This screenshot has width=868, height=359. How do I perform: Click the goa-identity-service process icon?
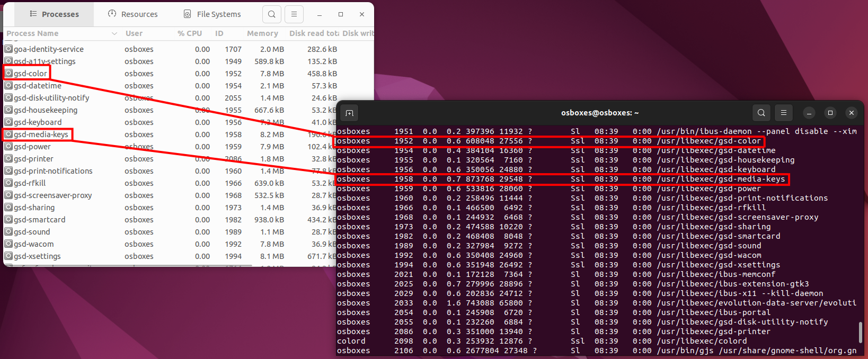point(8,49)
